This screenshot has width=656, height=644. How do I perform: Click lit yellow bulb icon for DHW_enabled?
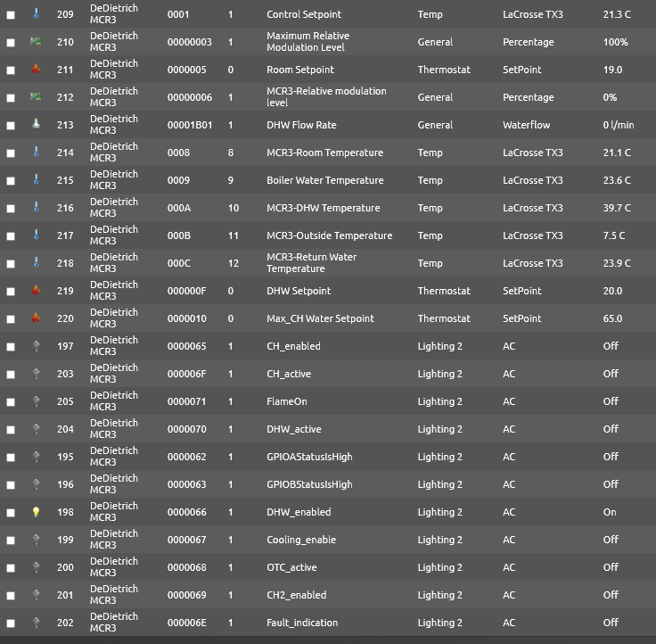[x=36, y=512]
